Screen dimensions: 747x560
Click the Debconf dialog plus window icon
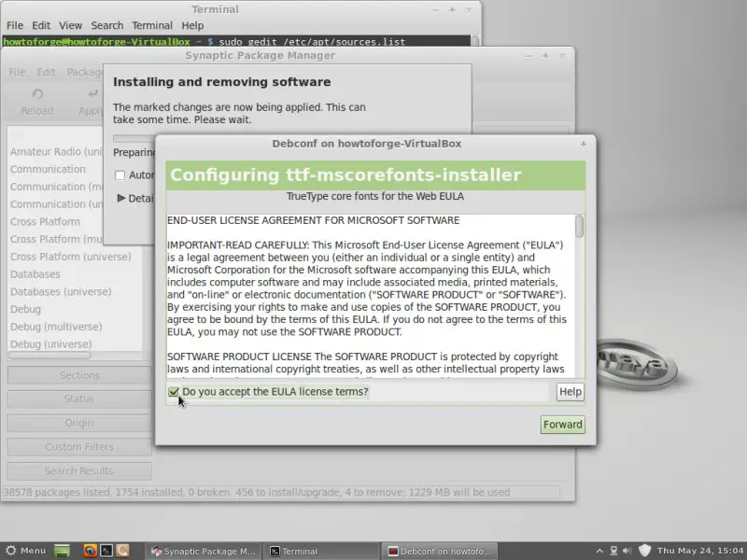(x=583, y=144)
